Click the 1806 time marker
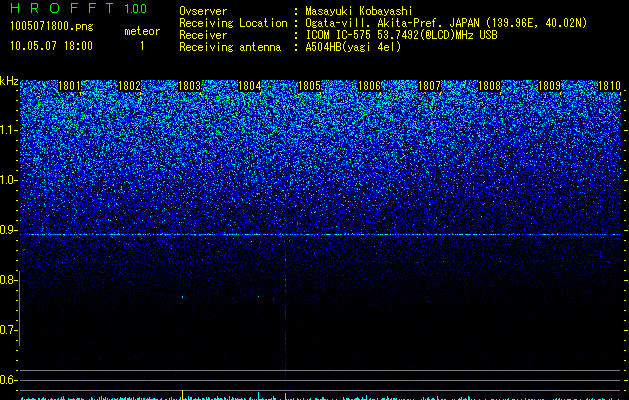Viewport: 629px width, 400px height. pos(369,86)
